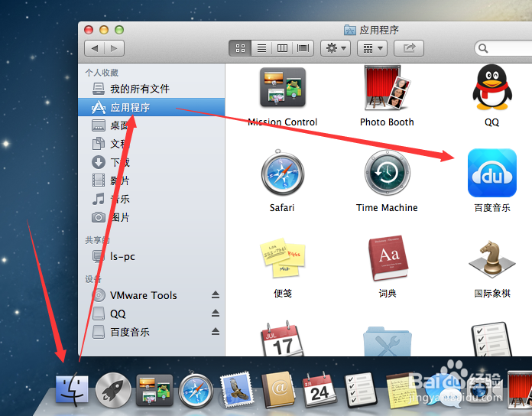Zoom the Finder window with green button

pos(119,30)
